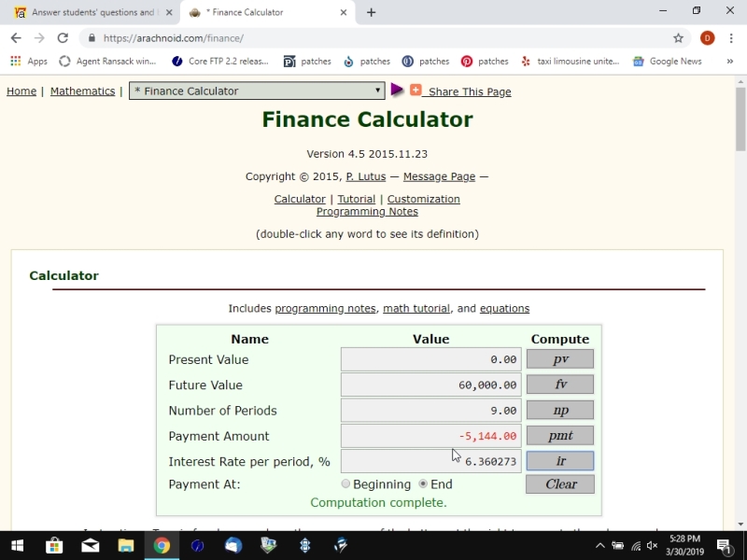The height and width of the screenshot is (560, 747).
Task: Click the page vertical scrollbar thumb
Action: pyautogui.click(x=740, y=119)
